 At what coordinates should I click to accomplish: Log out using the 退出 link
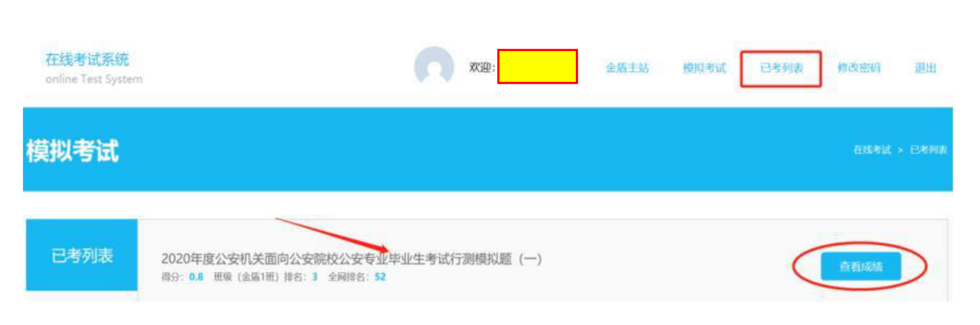coord(925,68)
